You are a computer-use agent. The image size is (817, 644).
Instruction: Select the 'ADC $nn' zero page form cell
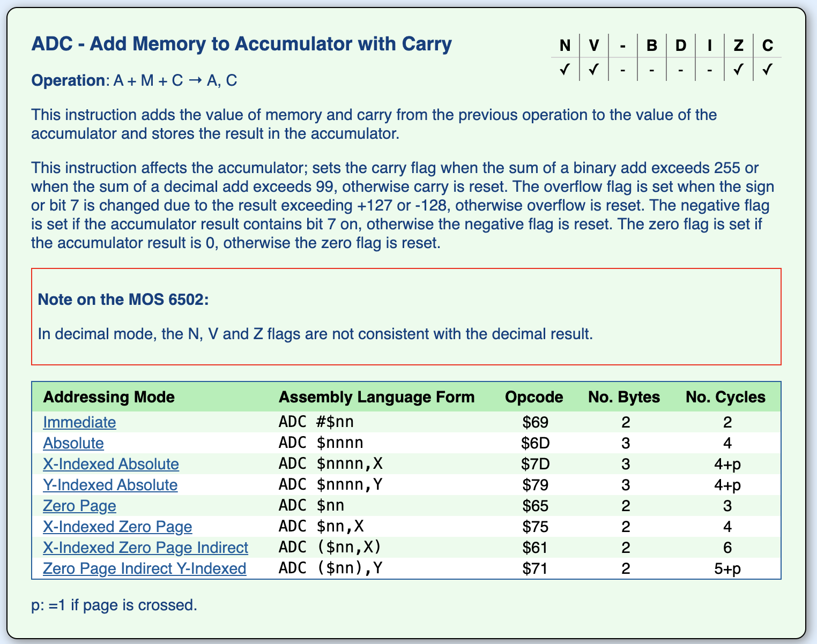tap(311, 506)
